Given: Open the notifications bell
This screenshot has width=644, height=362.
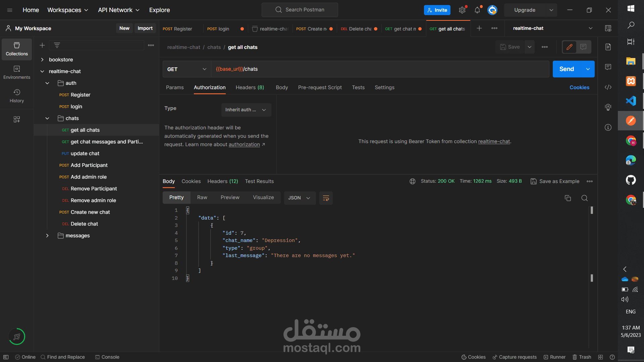Looking at the screenshot, I should click(477, 10).
